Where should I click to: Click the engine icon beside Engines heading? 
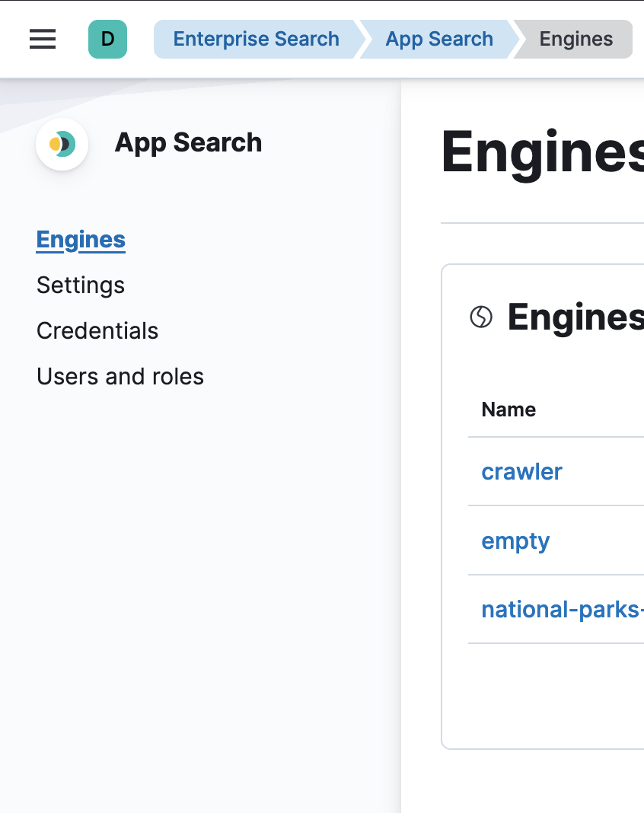480,317
